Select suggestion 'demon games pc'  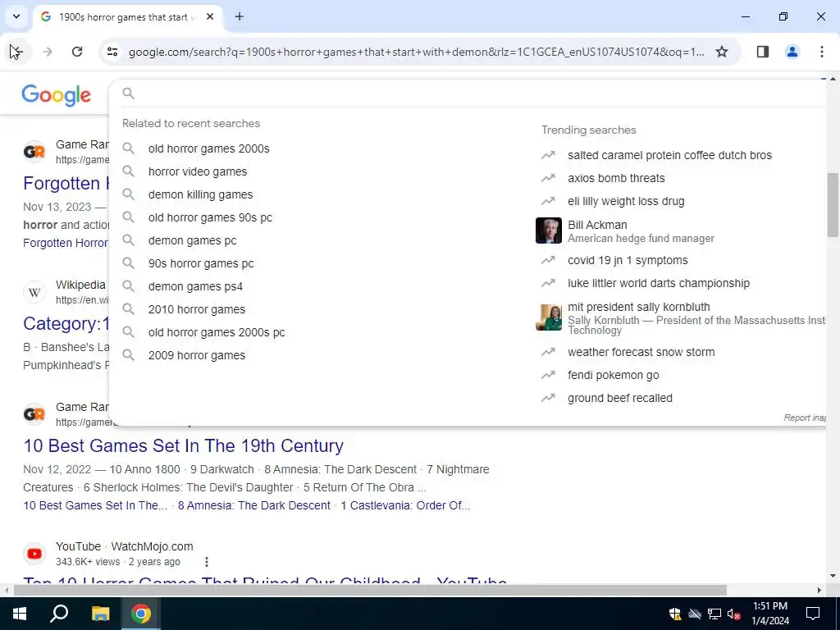point(192,240)
